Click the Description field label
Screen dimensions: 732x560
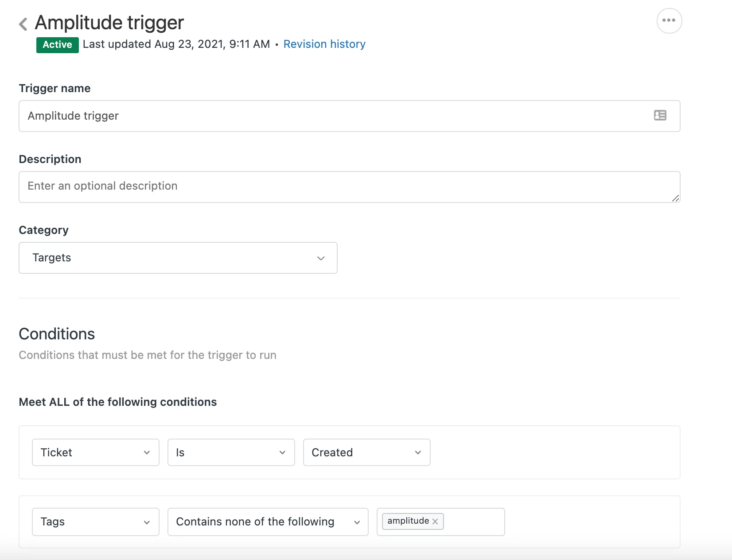click(x=50, y=159)
